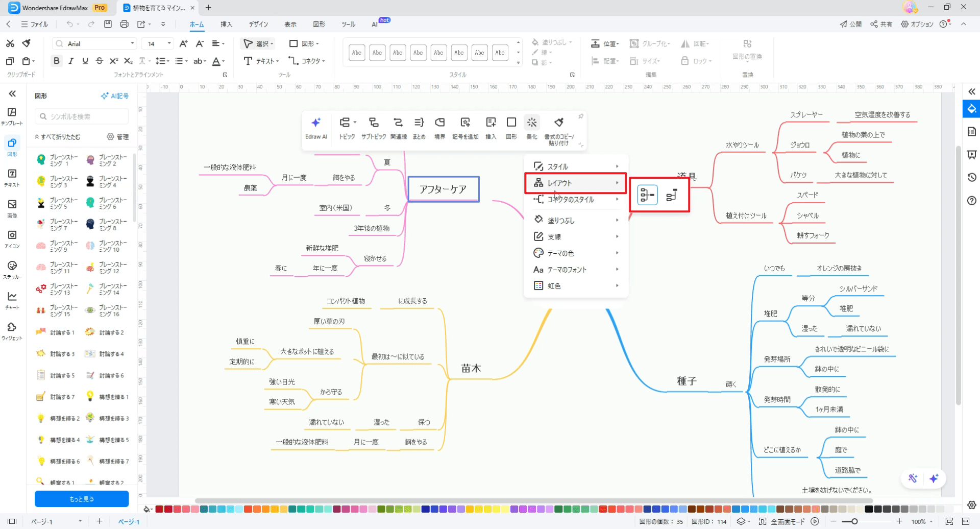Toggle strikethrough formatting
This screenshot has width=980, height=529.
(x=100, y=61)
